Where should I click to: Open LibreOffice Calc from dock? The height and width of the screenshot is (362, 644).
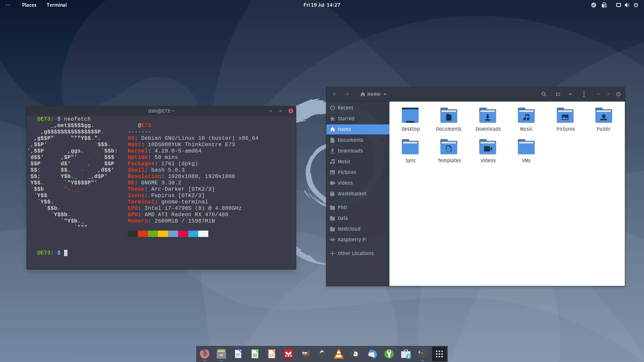tap(255, 354)
